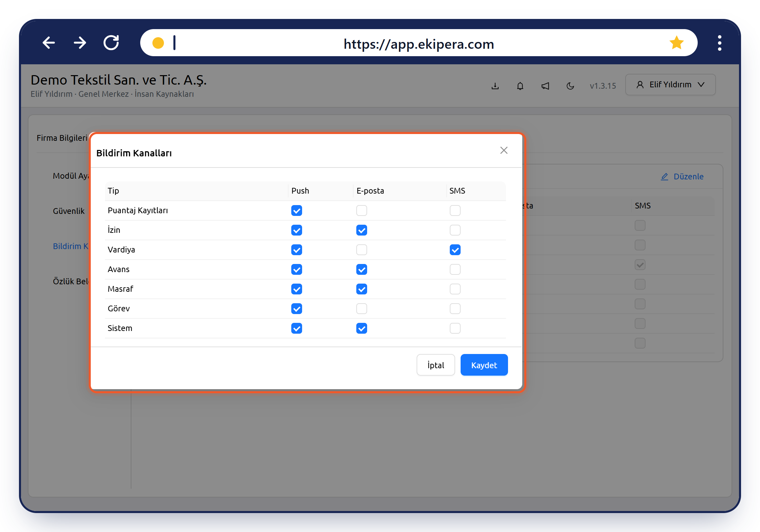Enable E-posta for Görev
This screenshot has width=760, height=532.
362,309
